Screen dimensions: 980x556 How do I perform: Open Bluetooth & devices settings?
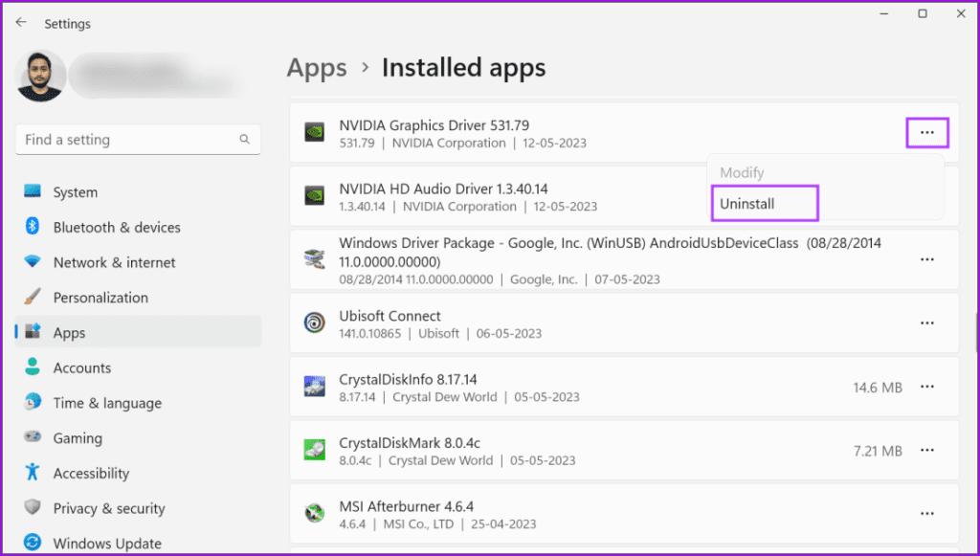click(33, 227)
